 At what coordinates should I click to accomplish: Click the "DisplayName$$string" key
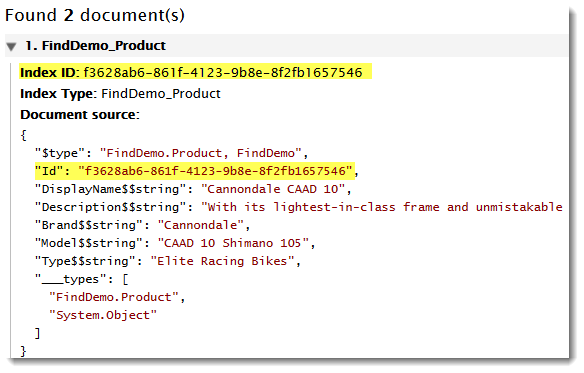tap(110, 189)
